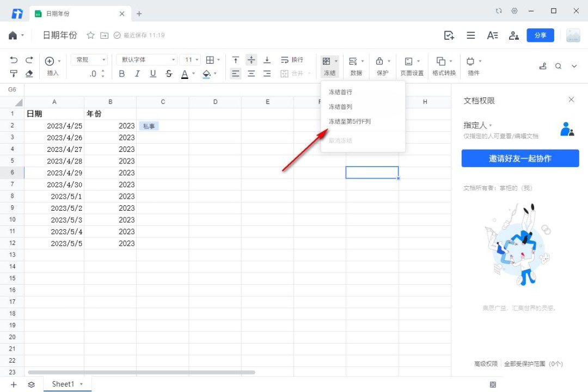Viewport: 588px width, 392px height.
Task: Open the fill color bucket swatch
Action: click(x=207, y=73)
